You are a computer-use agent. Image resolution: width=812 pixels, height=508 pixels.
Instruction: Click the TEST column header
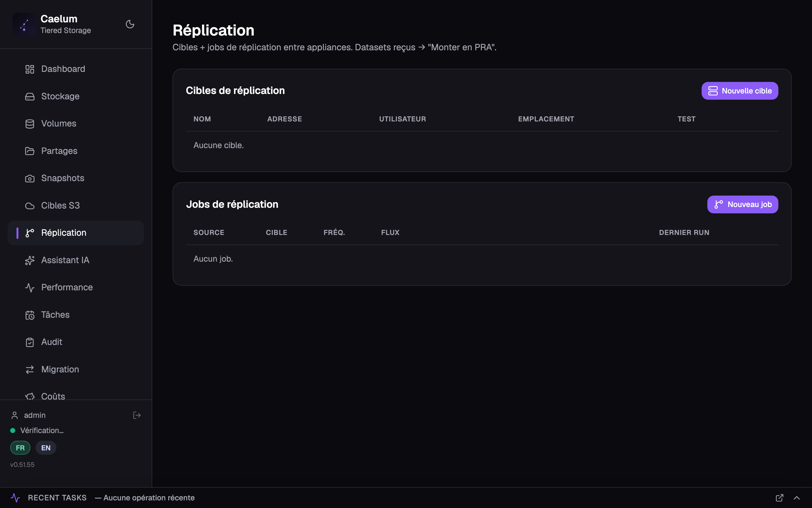686,119
